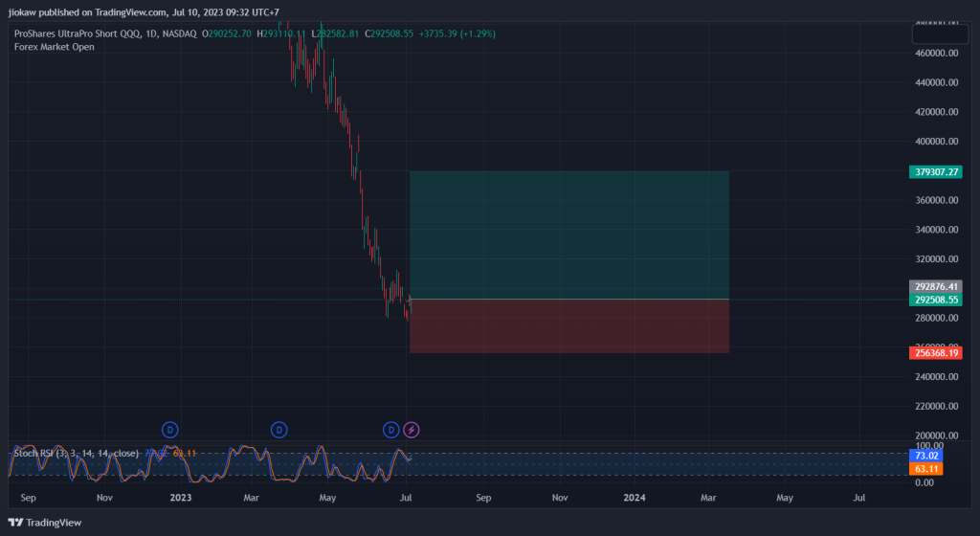The height and width of the screenshot is (536, 980).
Task: Click the 240000.00 price axis label
Action: 937,377
